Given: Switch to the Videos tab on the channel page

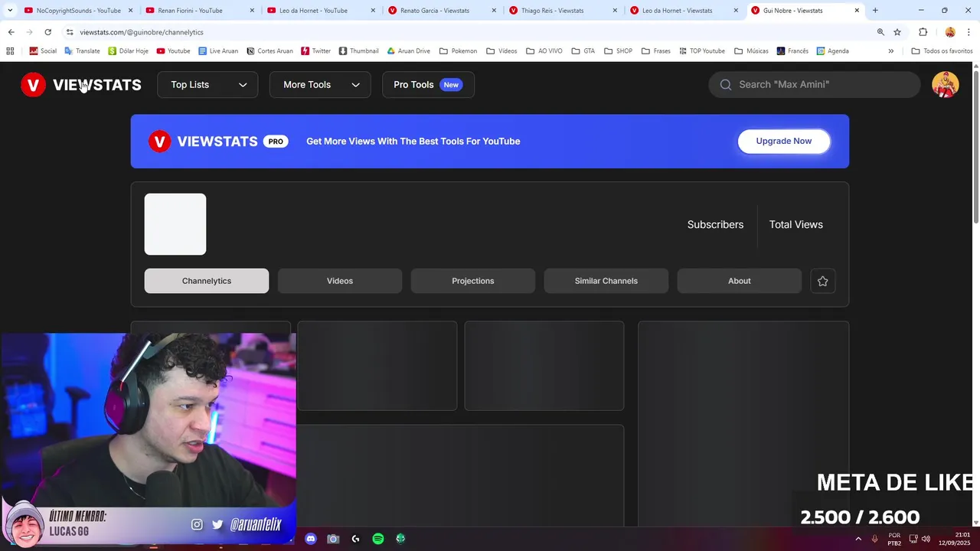Looking at the screenshot, I should [340, 281].
